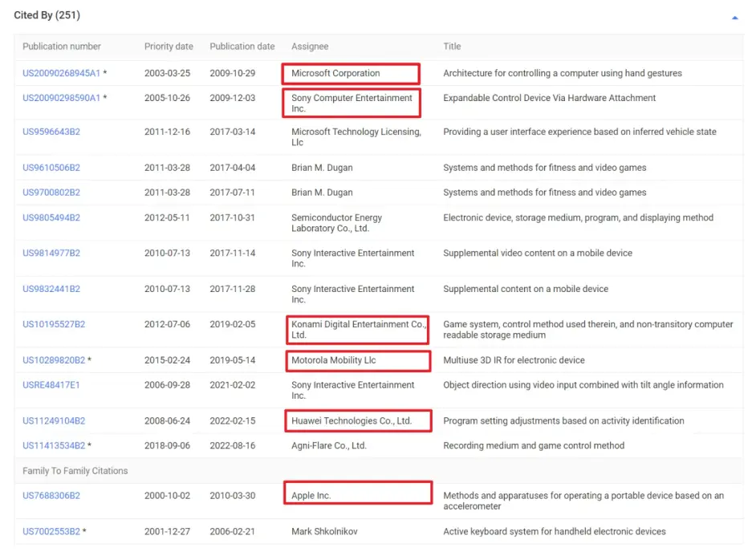Open patent link US9596643B2

(x=51, y=132)
